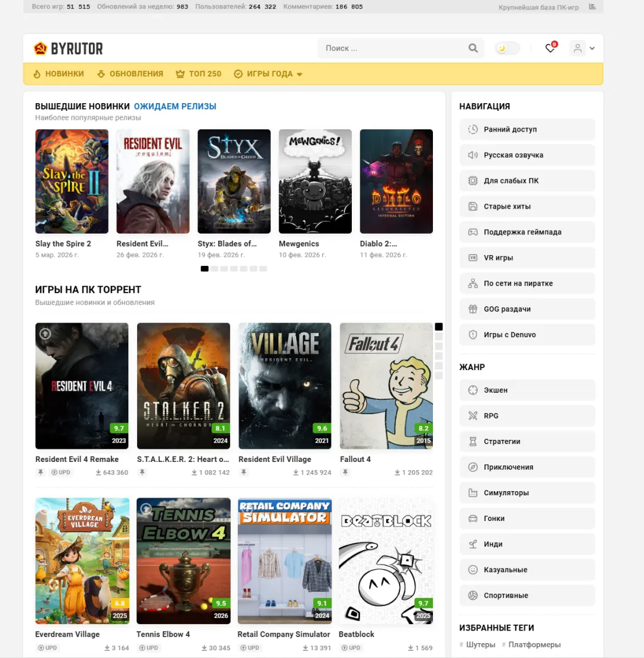The image size is (644, 658).
Task: Open favorites heart icon
Action: pyautogui.click(x=550, y=48)
